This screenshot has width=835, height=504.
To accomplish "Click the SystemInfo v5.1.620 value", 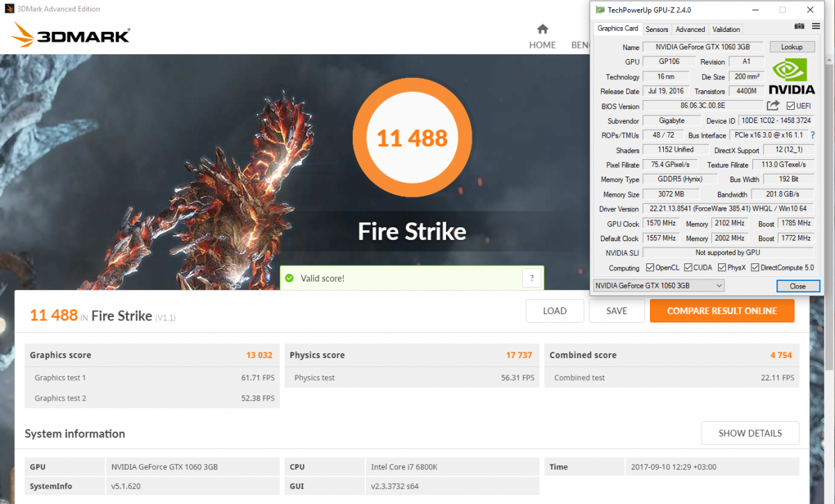I will coord(126,486).
